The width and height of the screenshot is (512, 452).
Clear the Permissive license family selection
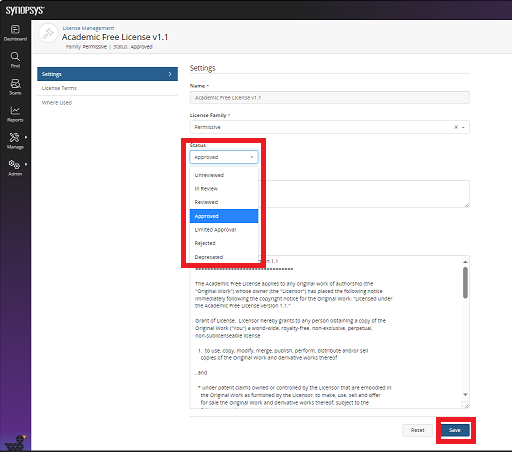pyautogui.click(x=456, y=127)
